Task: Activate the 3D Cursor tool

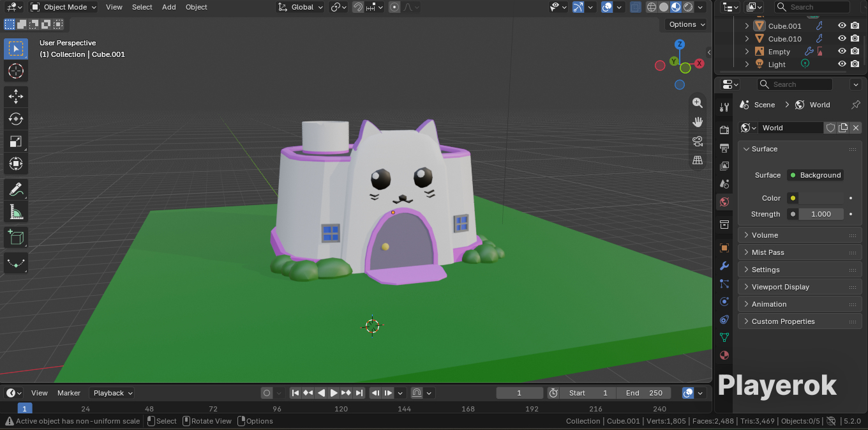Action: click(16, 71)
